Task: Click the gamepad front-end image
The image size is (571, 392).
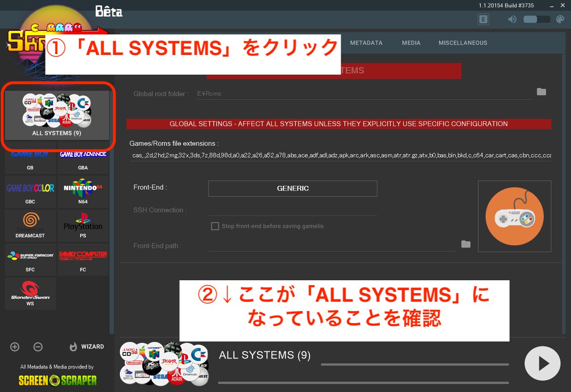Action: (515, 216)
